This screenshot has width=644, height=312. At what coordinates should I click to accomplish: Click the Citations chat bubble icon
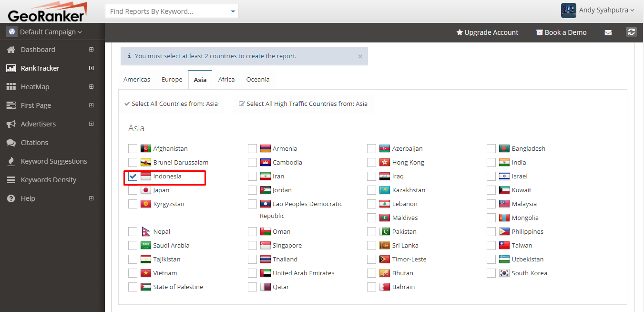pyautogui.click(x=11, y=143)
